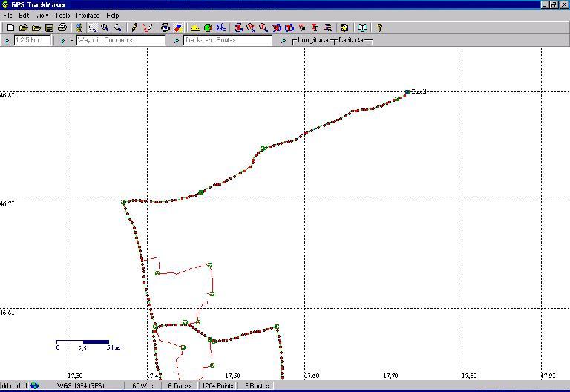This screenshot has width=570, height=392.
Task: Toggle the zoom window selection tool
Action: (x=92, y=27)
